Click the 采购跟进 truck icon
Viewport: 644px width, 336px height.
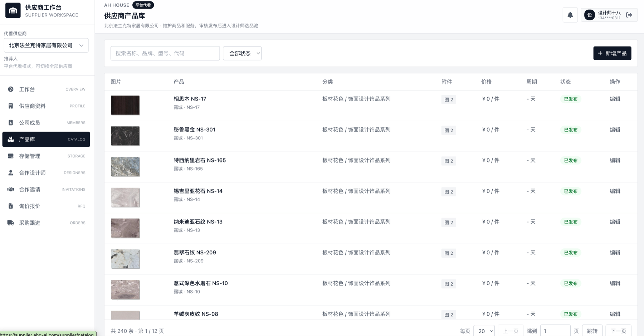tap(11, 223)
